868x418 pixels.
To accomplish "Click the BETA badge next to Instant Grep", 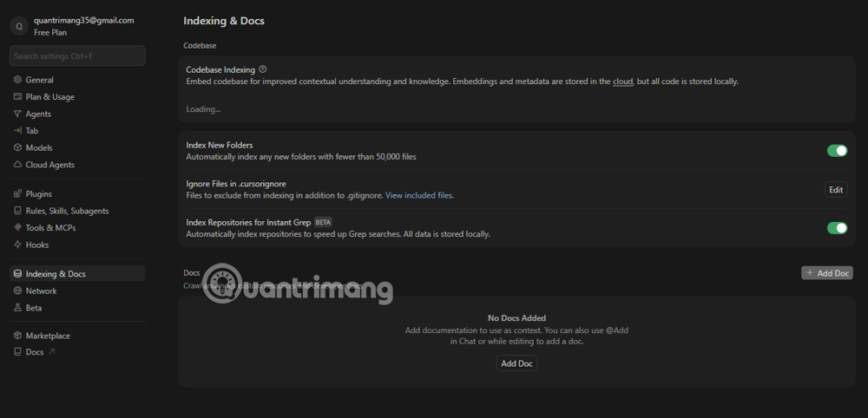I will click(323, 222).
